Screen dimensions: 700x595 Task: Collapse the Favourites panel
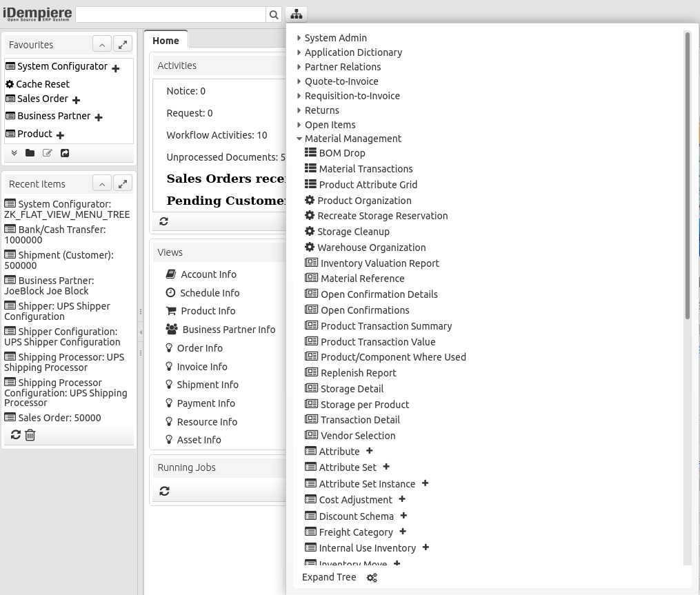point(101,45)
